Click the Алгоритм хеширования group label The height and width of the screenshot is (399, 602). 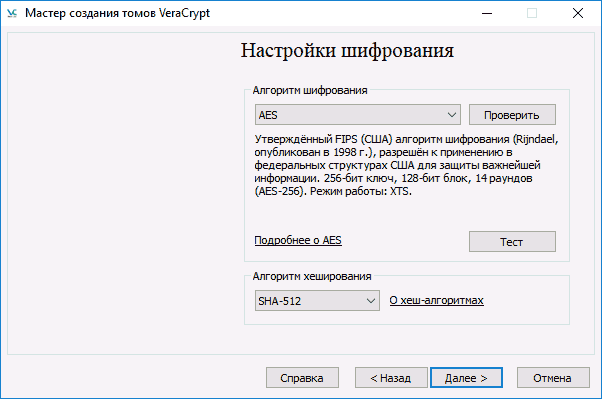(x=312, y=276)
